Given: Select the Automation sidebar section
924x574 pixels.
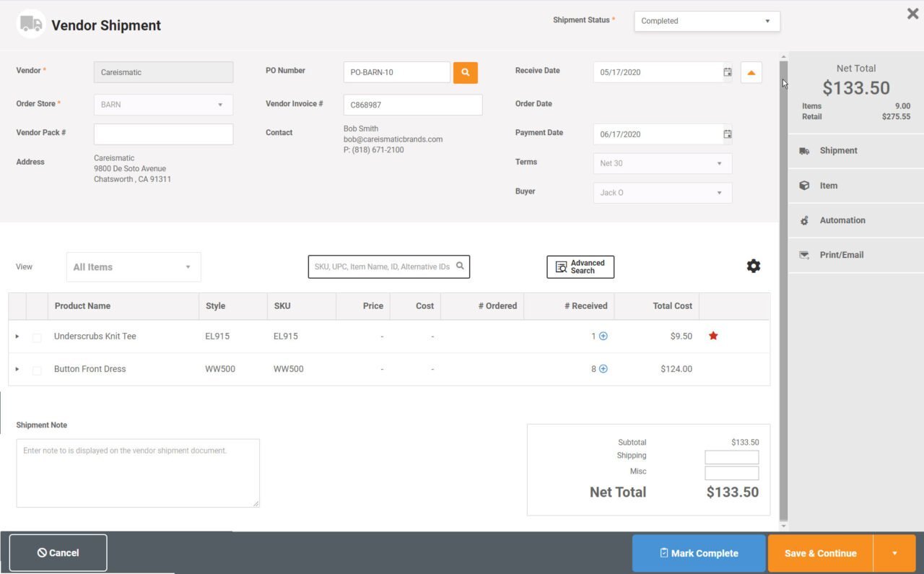Looking at the screenshot, I should pos(842,220).
